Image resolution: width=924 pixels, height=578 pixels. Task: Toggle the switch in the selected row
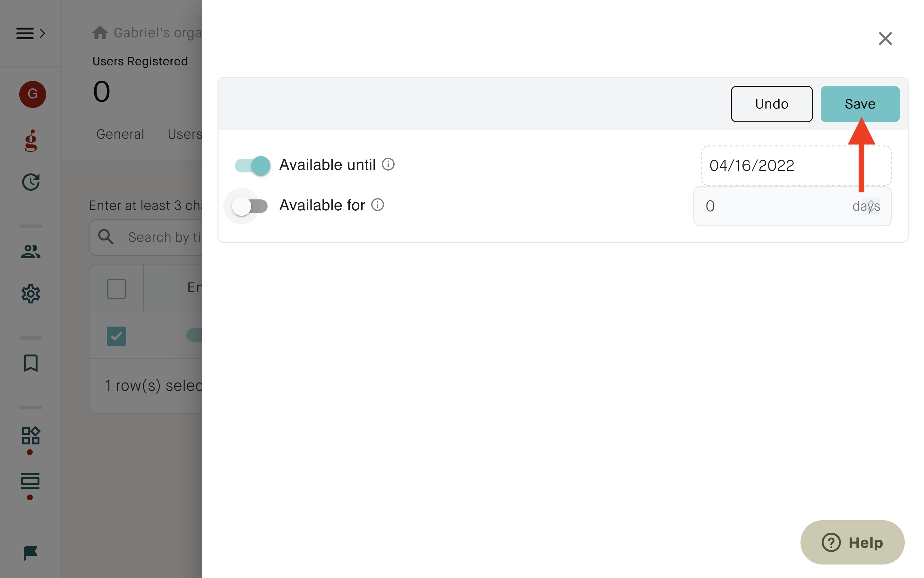(x=194, y=335)
